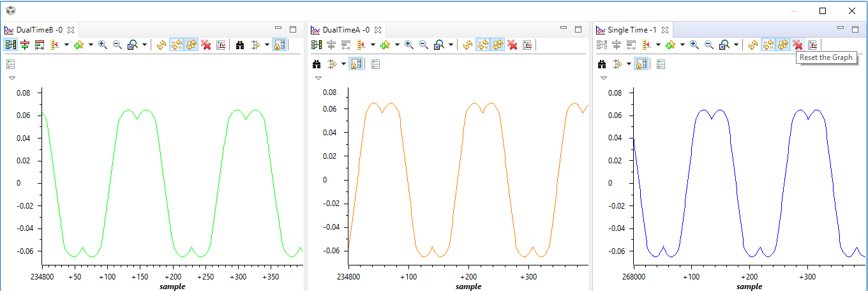Toggle halt-refresh (H arrows) button in DualTimeA

483,45
